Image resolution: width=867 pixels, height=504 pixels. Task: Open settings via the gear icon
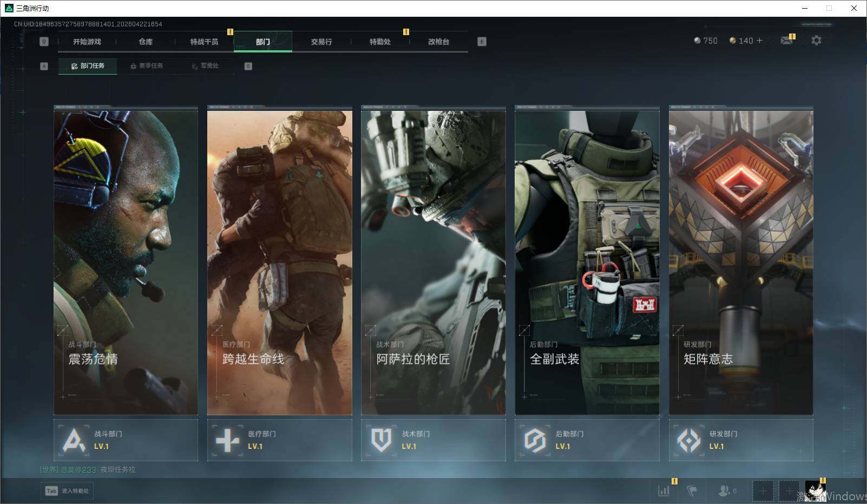(x=816, y=41)
